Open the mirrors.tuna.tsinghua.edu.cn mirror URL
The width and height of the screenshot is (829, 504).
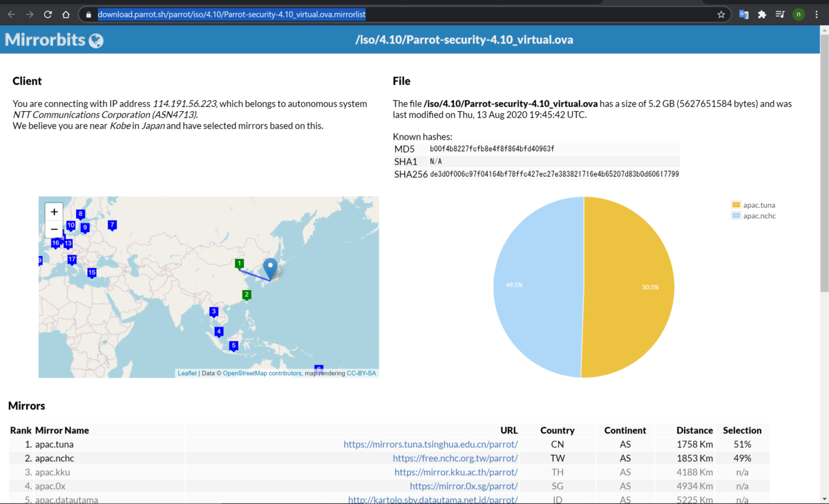click(x=430, y=445)
